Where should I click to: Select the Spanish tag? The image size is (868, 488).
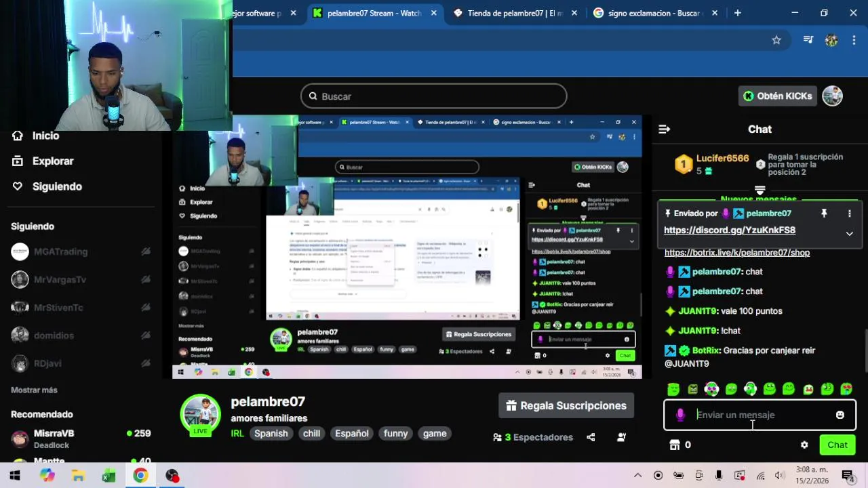[271, 434]
